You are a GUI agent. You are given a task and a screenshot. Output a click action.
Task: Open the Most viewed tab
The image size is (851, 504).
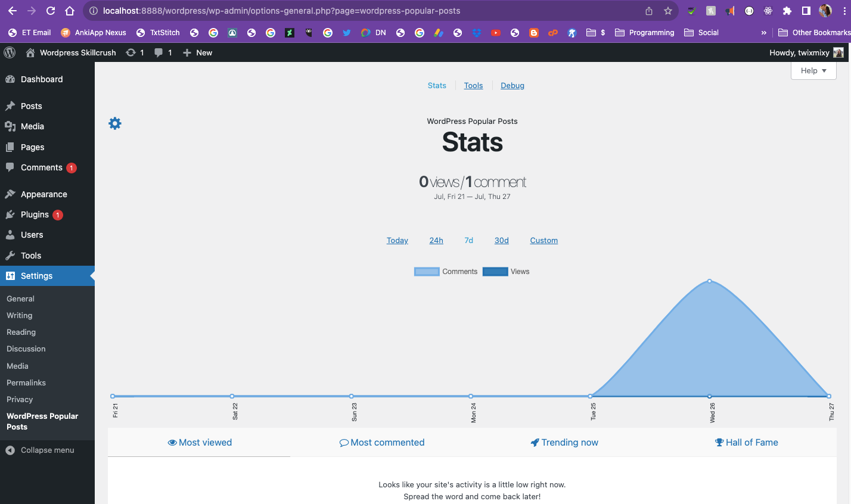(200, 442)
